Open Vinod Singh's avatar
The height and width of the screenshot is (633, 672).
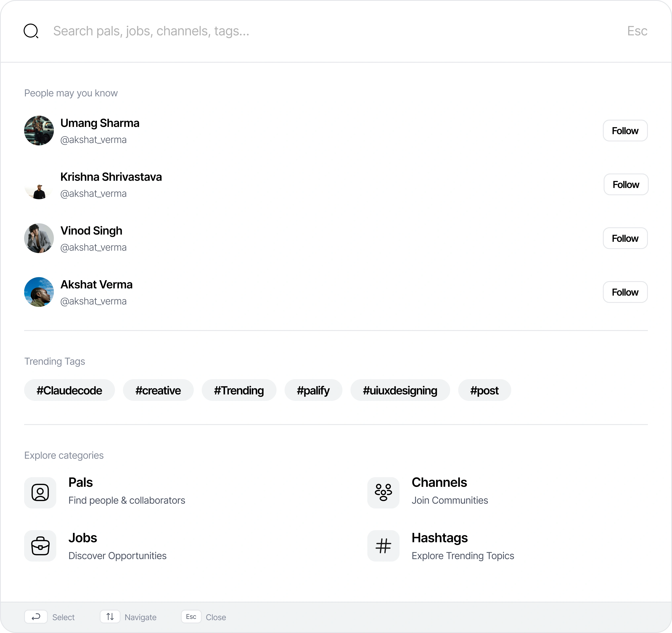39,238
